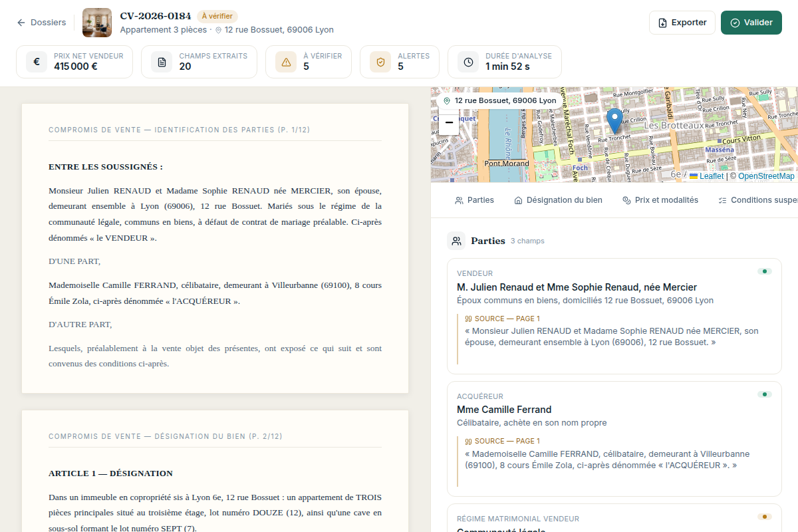Image resolution: width=798 pixels, height=532 pixels.
Task: Switch to the Parties tab
Action: [x=474, y=200]
